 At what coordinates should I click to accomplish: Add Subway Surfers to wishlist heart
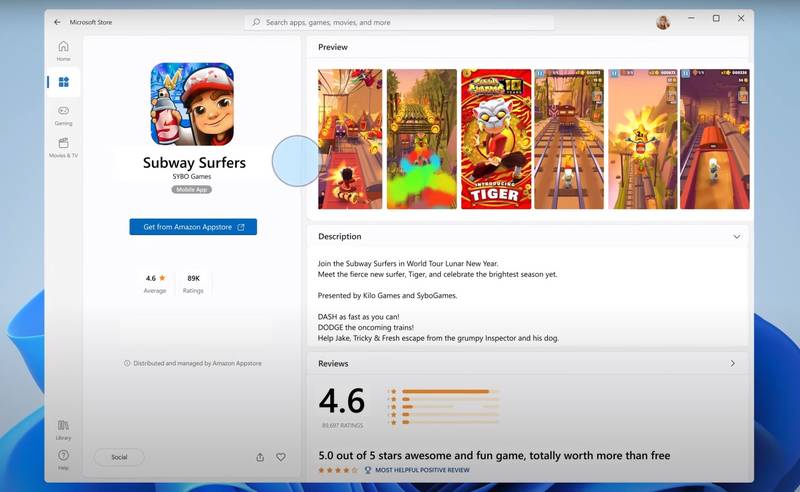point(281,457)
